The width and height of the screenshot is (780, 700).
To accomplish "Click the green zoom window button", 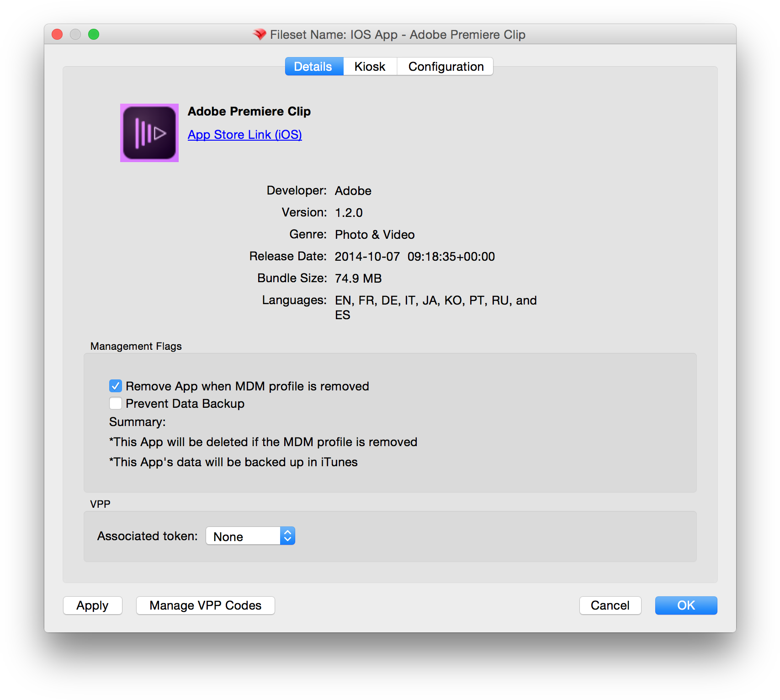I will (94, 34).
